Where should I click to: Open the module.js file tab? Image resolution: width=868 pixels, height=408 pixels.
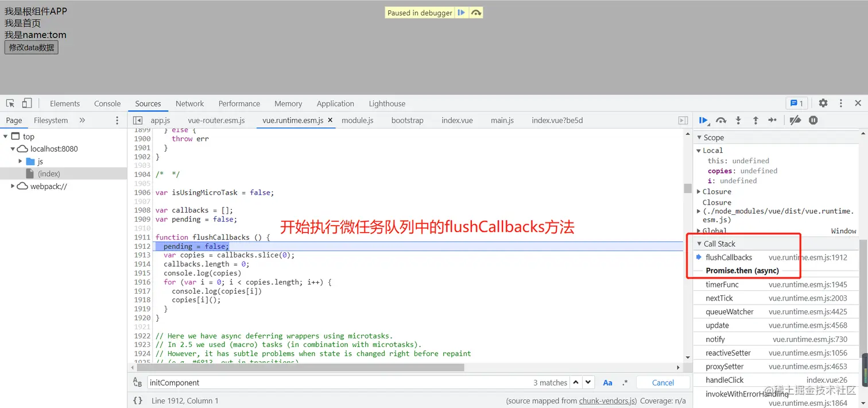358,120
